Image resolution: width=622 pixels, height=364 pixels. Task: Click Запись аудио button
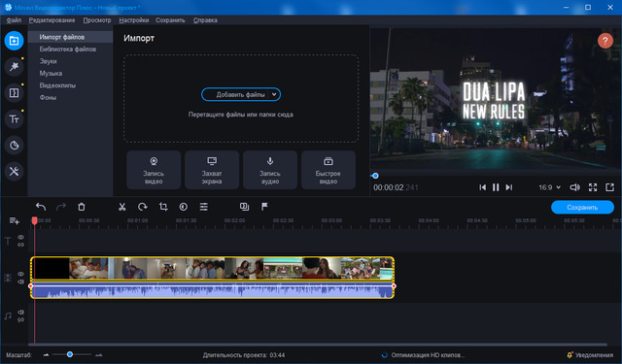click(270, 170)
